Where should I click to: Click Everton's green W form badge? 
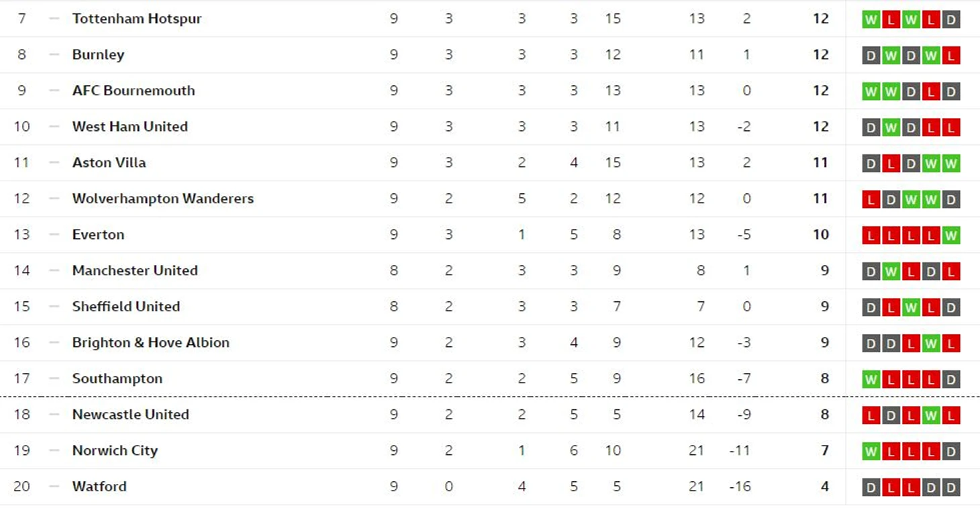click(950, 236)
